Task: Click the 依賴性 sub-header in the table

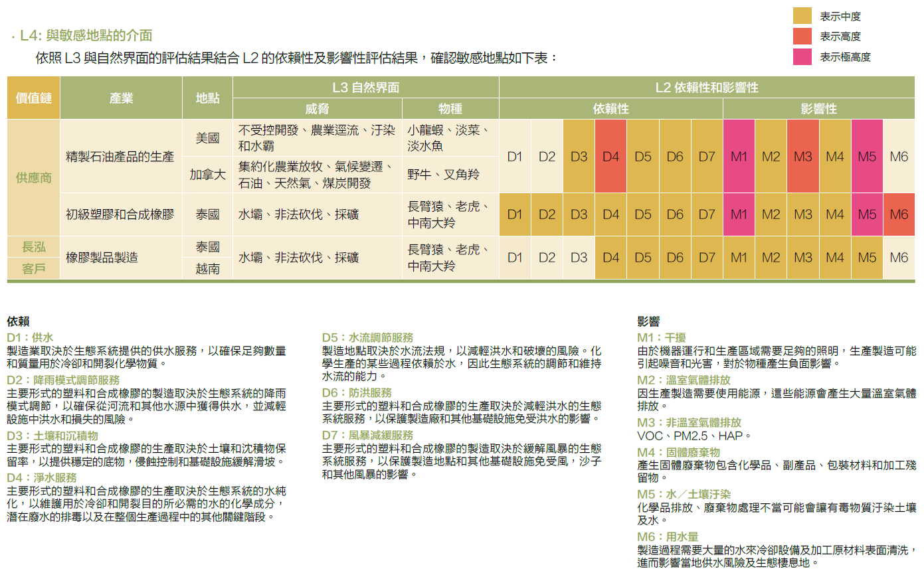Action: tap(611, 109)
